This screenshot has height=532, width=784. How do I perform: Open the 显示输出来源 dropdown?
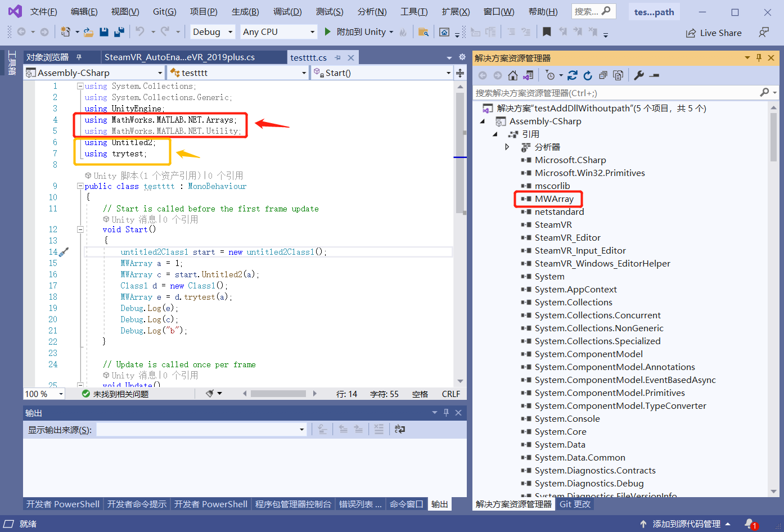301,430
